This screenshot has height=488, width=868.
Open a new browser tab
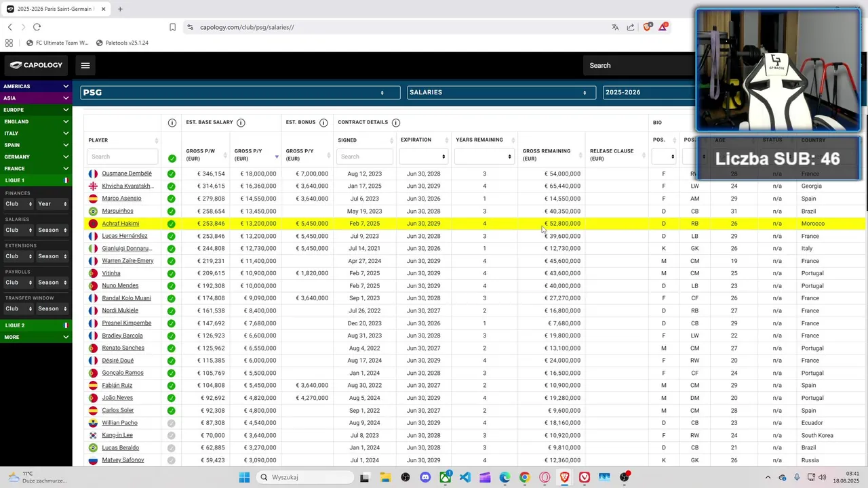coord(120,9)
